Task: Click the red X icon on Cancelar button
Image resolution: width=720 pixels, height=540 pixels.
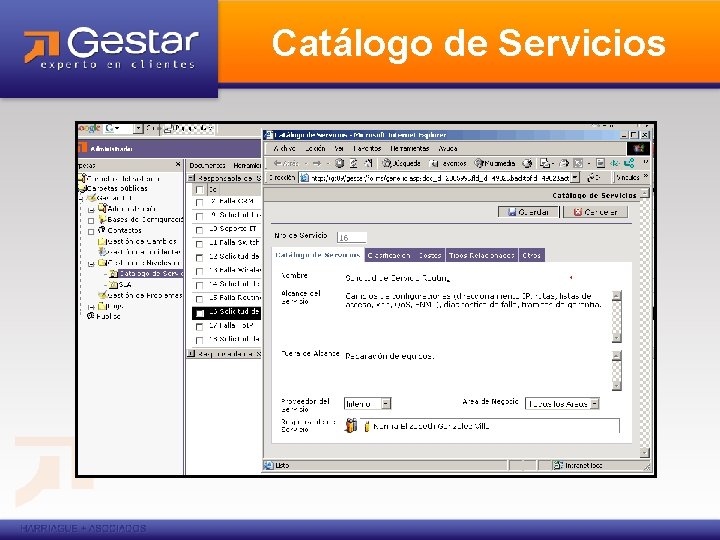Action: tap(578, 212)
